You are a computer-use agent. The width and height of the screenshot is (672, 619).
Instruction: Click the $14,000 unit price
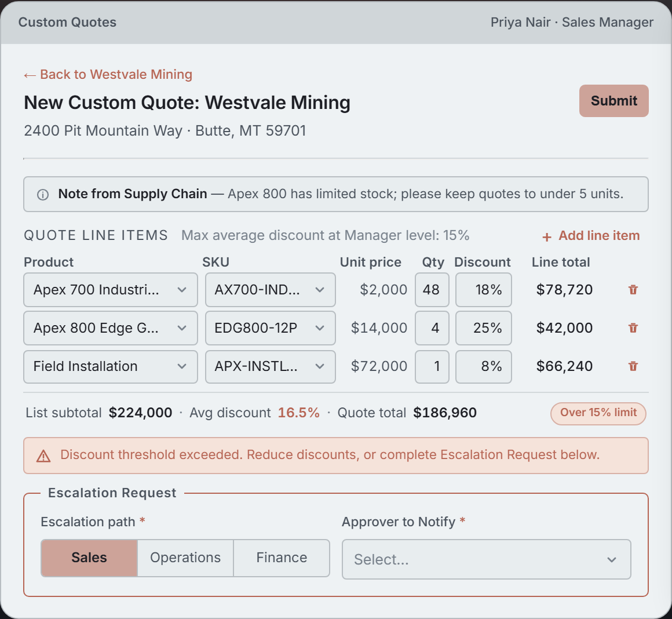click(x=379, y=328)
